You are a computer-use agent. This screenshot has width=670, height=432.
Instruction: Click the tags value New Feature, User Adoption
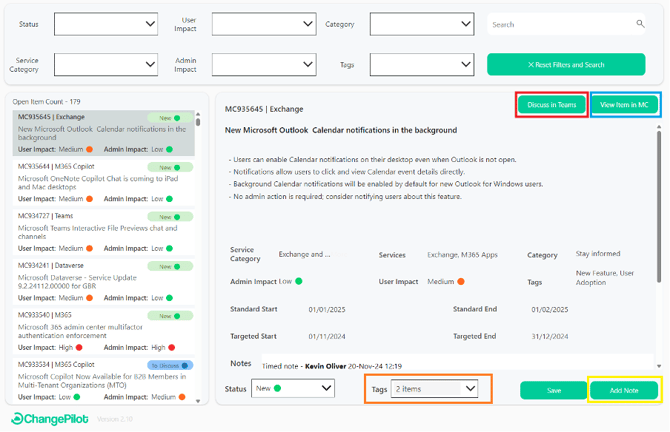[x=605, y=278]
